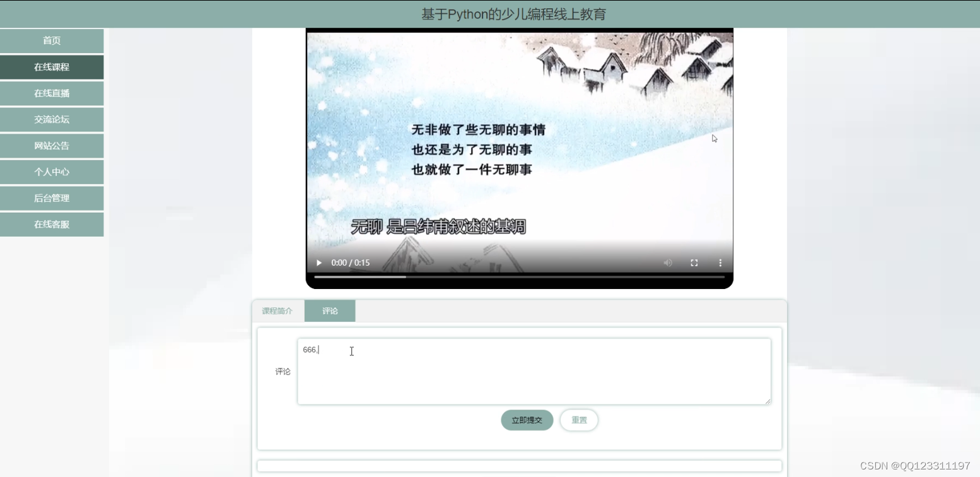This screenshot has height=477, width=980.
Task: Open 交流论坛 in sidebar
Action: click(x=52, y=119)
